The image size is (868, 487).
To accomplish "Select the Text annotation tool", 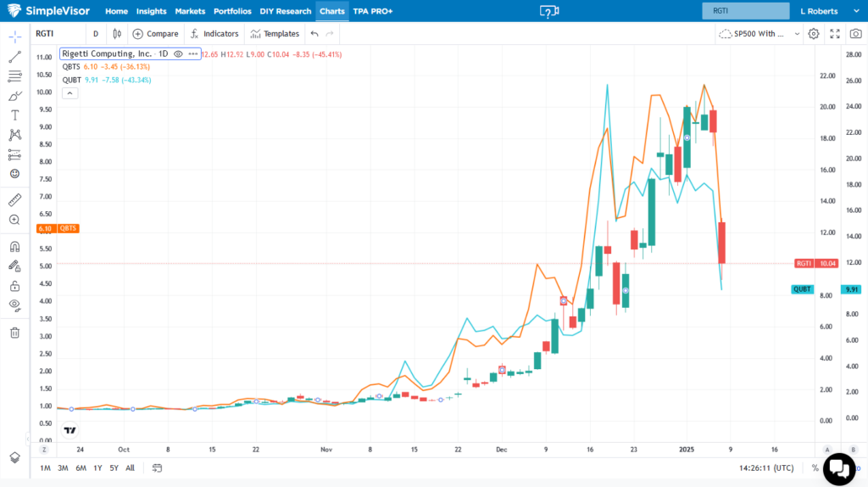I will [x=15, y=115].
